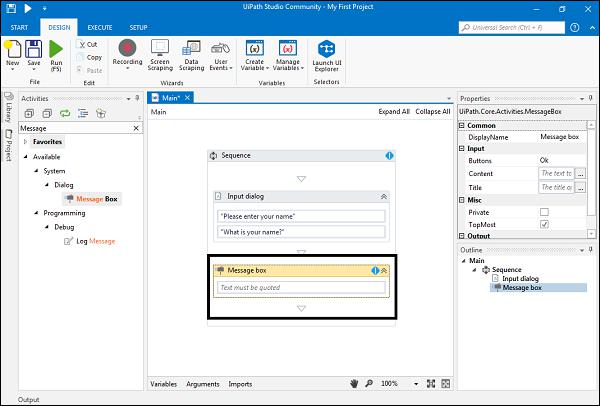Click Collapse All in designer
Image resolution: width=600 pixels, height=406 pixels.
tap(433, 111)
